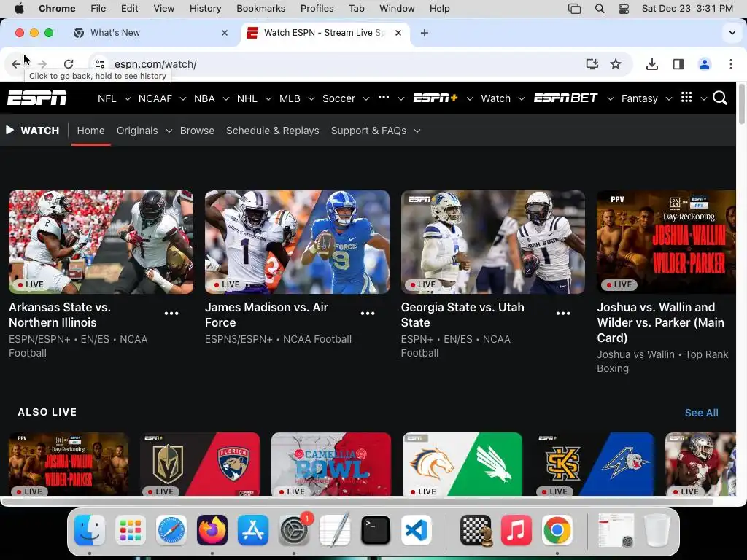The width and height of the screenshot is (747, 560).
Task: Open Camellia Bowl live thumbnail
Action: 331,464
